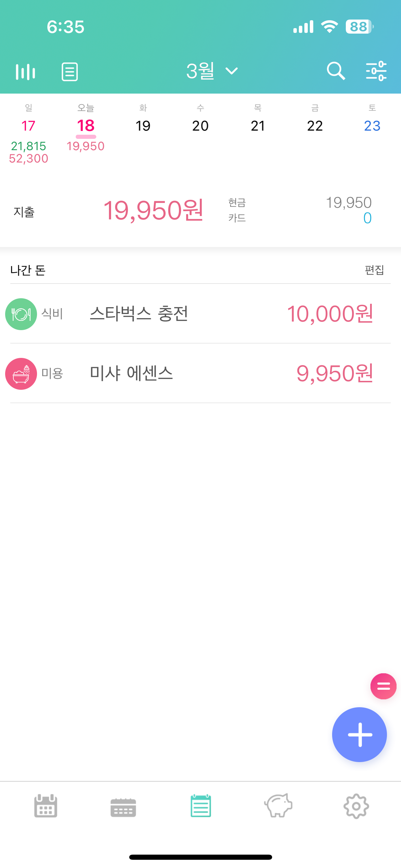401x868 pixels.
Task: Tap the green 식비 category icon
Action: point(21,314)
